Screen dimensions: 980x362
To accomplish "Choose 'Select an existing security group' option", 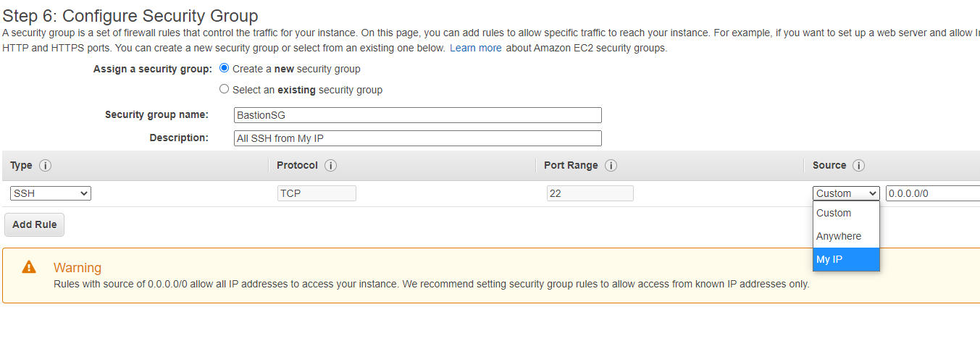I will click(x=225, y=90).
